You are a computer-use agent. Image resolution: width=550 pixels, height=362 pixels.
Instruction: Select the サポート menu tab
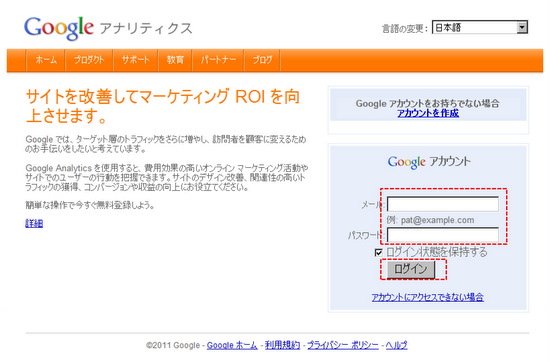coord(135,60)
